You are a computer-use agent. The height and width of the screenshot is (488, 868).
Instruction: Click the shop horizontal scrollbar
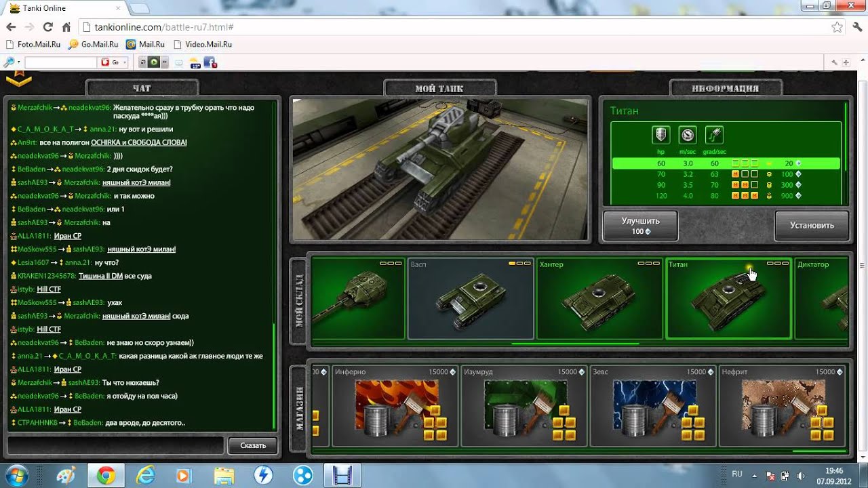[819, 451]
